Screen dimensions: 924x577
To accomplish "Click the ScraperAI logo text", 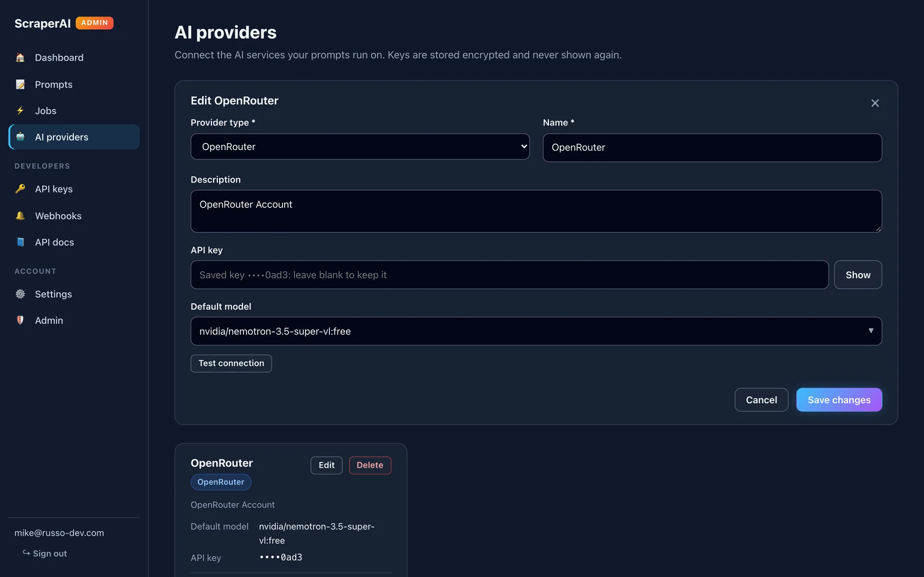I will (x=42, y=23).
